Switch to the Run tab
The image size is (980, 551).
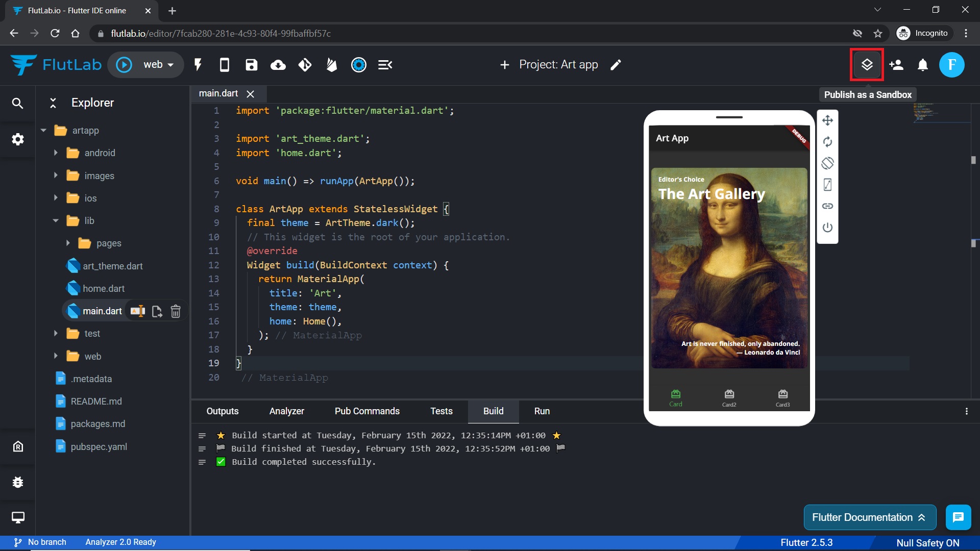tap(542, 411)
